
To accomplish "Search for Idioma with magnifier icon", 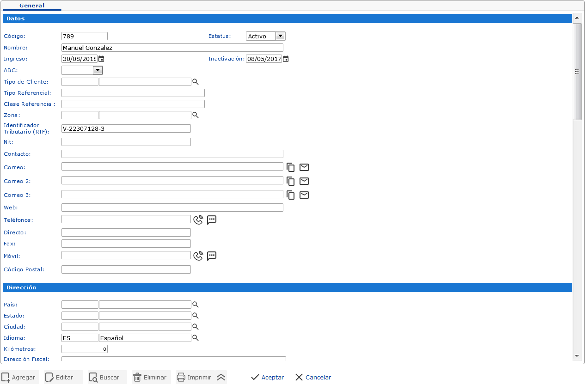I will click(196, 338).
